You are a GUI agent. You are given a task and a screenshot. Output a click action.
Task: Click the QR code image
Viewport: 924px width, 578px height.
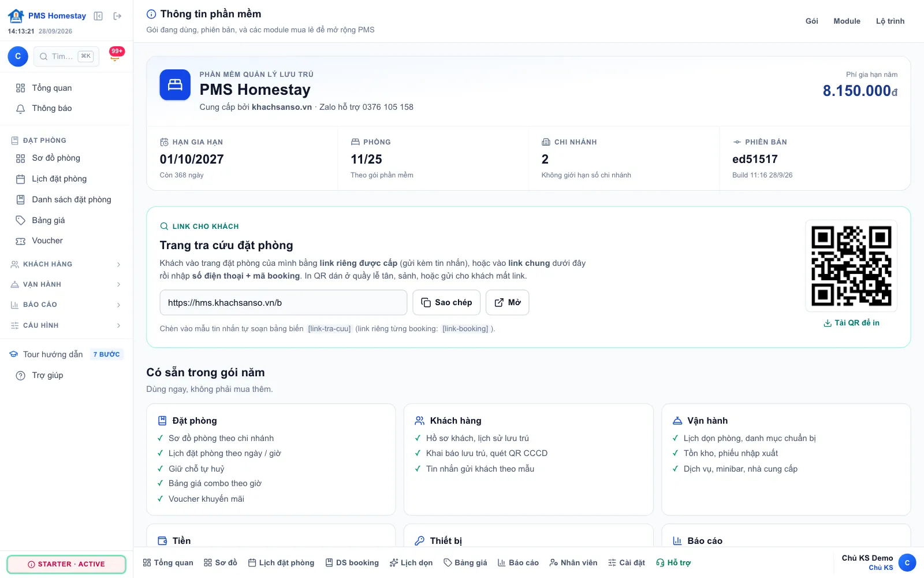coord(851,266)
